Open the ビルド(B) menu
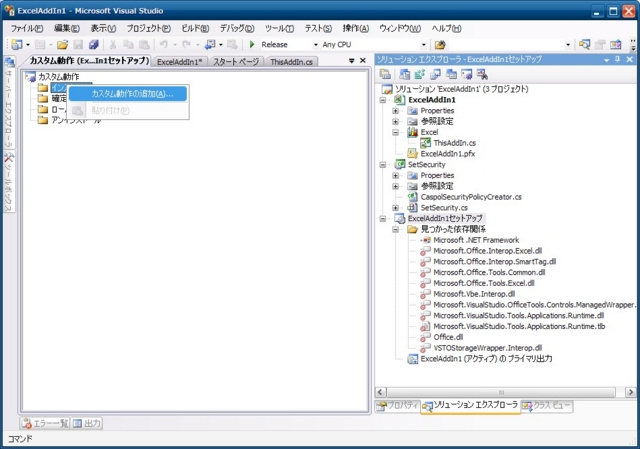The width and height of the screenshot is (640, 449). coord(195,28)
